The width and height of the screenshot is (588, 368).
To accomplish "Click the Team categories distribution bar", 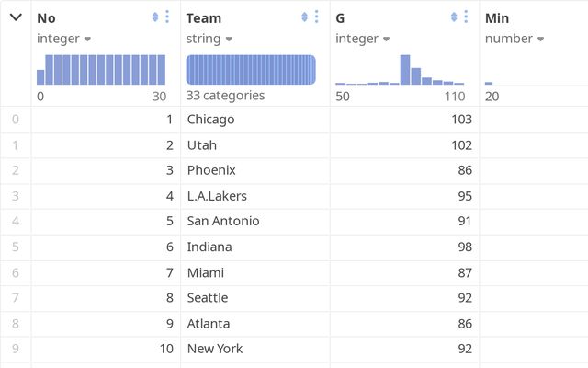I will point(251,70).
